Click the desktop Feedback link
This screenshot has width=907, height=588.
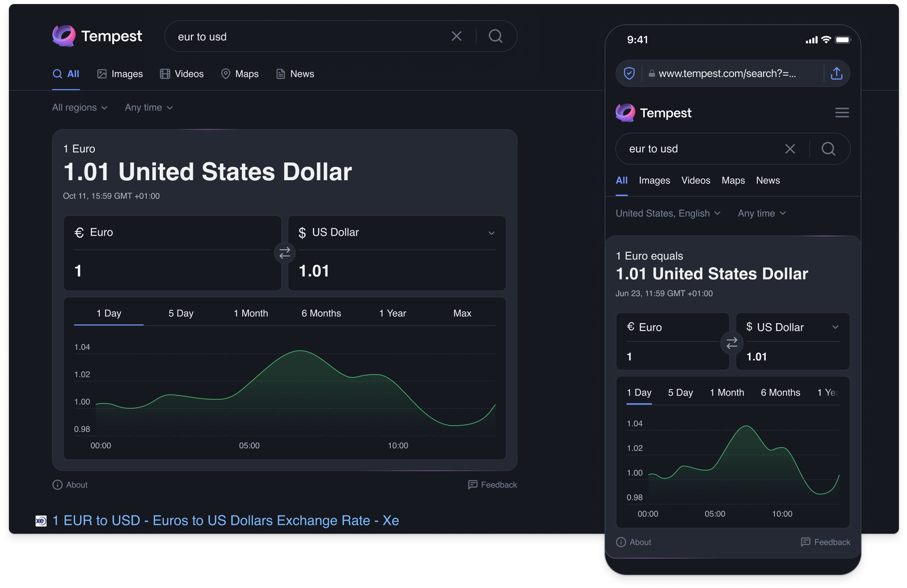pyautogui.click(x=492, y=485)
